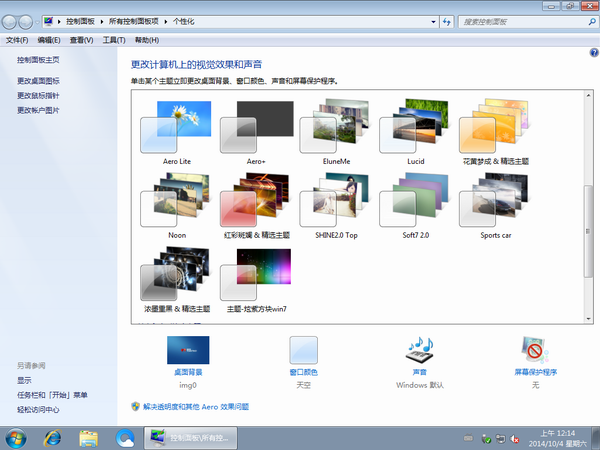
Task: Open window color settings icon
Action: pyautogui.click(x=303, y=350)
